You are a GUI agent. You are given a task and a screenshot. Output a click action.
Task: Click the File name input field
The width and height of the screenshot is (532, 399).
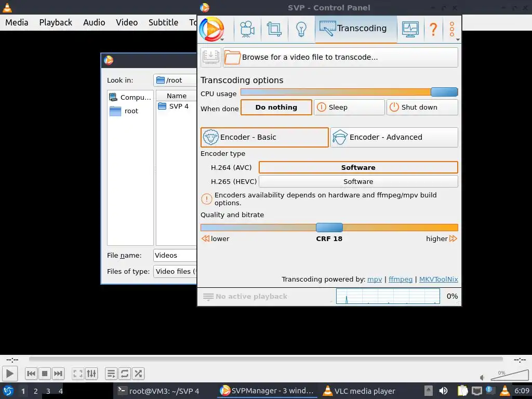(175, 256)
